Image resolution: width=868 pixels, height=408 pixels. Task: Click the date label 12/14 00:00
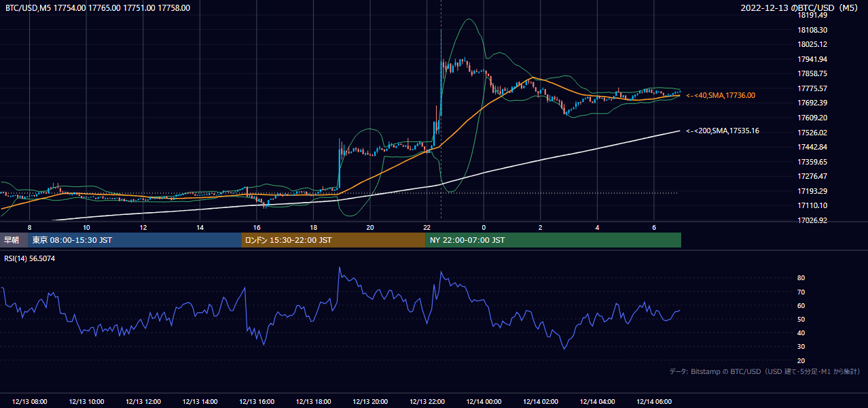[x=484, y=402]
